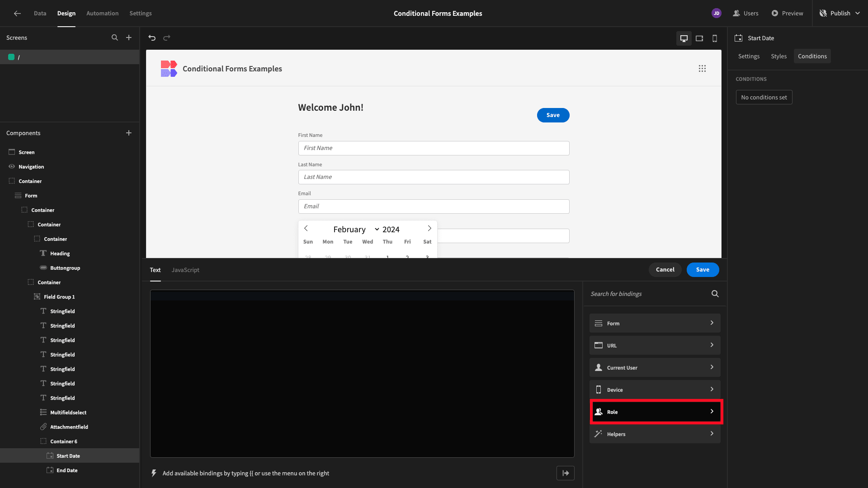
Task: Select the Navigation component
Action: click(70, 167)
